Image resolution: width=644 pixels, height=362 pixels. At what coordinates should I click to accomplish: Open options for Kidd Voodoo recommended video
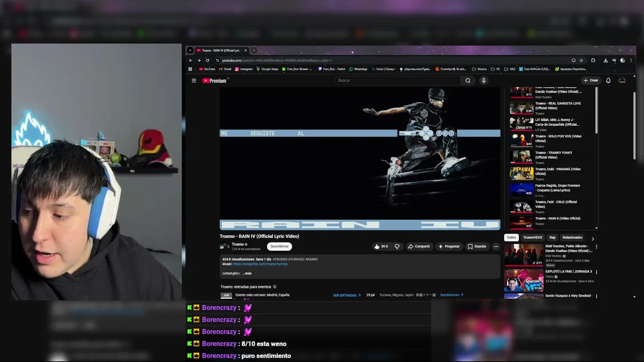596,247
